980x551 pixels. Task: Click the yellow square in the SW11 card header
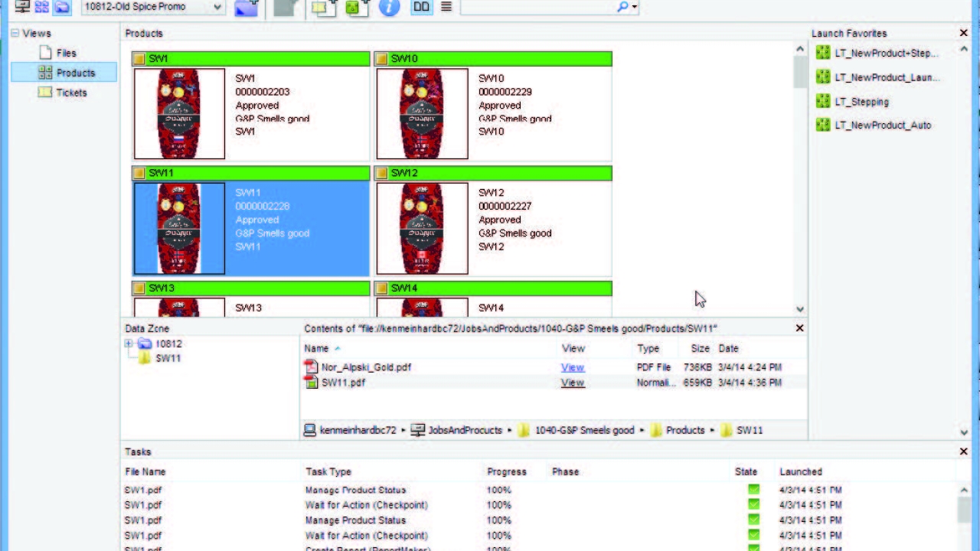[139, 174]
